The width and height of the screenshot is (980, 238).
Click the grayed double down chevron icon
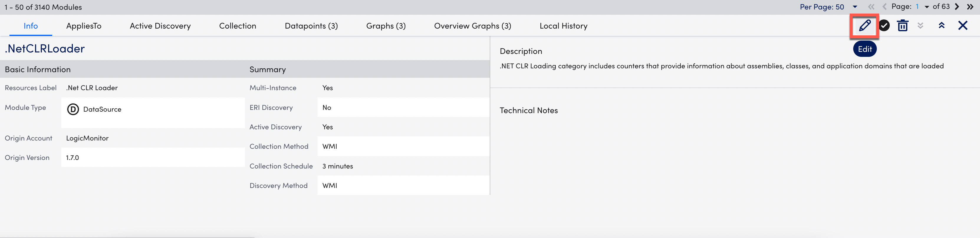click(x=920, y=25)
